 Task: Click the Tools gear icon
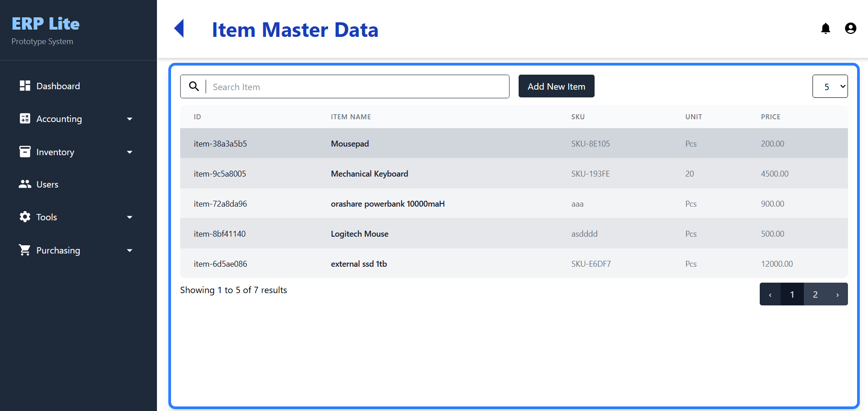pyautogui.click(x=25, y=217)
